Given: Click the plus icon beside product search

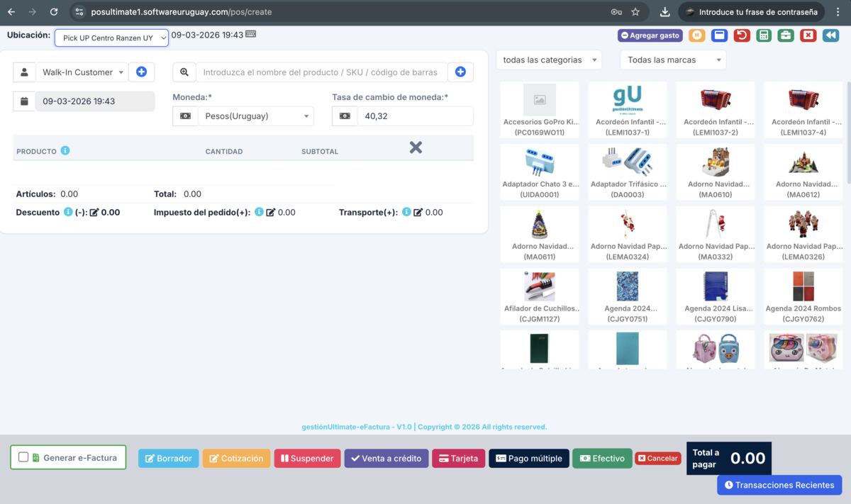Looking at the screenshot, I should (460, 72).
